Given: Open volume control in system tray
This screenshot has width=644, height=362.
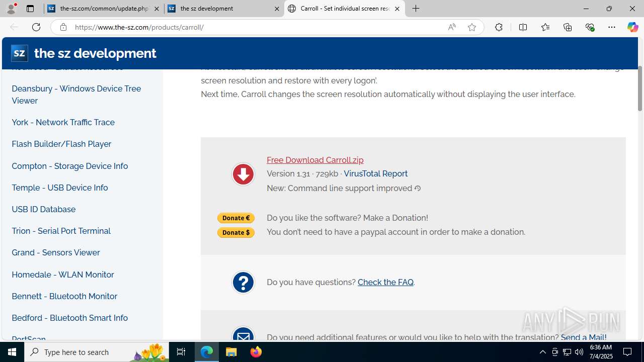Looking at the screenshot, I should (579, 352).
